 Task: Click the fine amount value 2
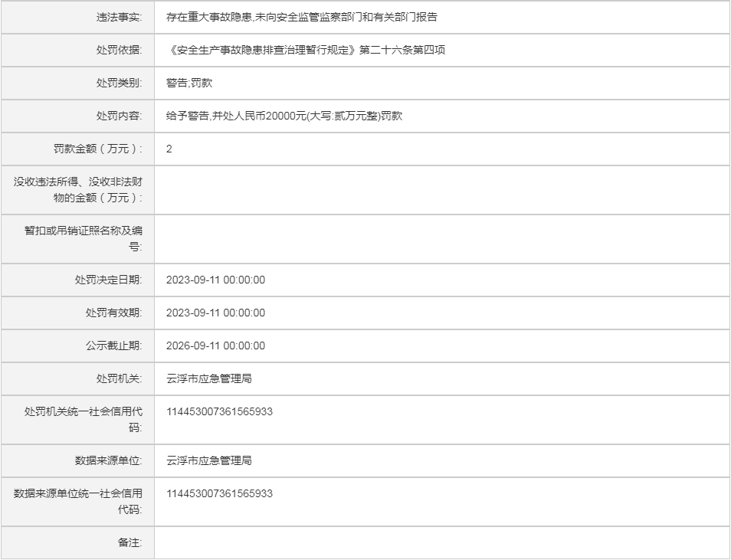point(169,149)
